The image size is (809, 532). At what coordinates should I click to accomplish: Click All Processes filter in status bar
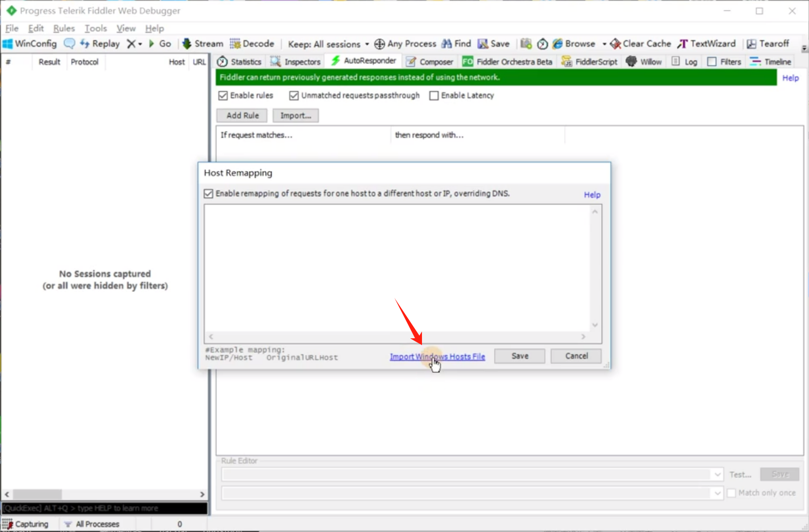(x=92, y=524)
